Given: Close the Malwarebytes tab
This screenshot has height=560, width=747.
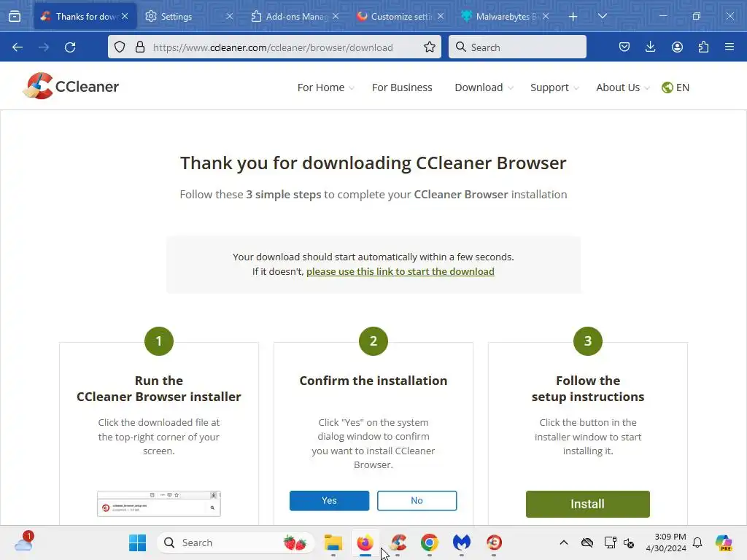Looking at the screenshot, I should coord(546,16).
